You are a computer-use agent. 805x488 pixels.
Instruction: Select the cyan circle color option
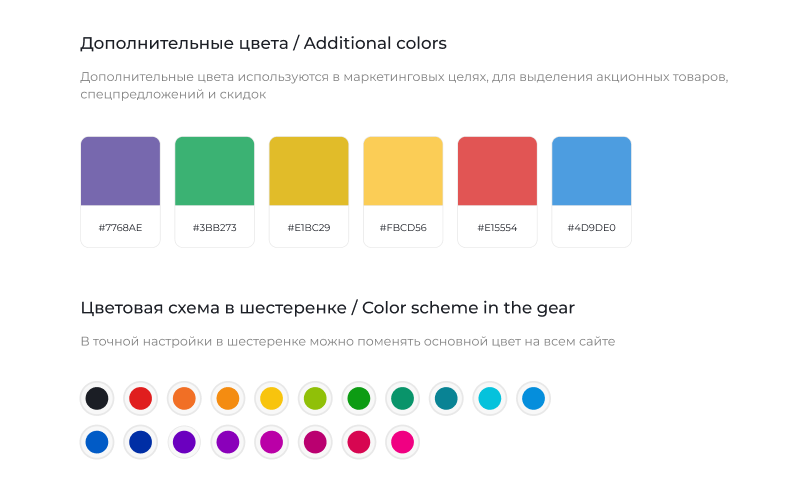pyautogui.click(x=490, y=399)
